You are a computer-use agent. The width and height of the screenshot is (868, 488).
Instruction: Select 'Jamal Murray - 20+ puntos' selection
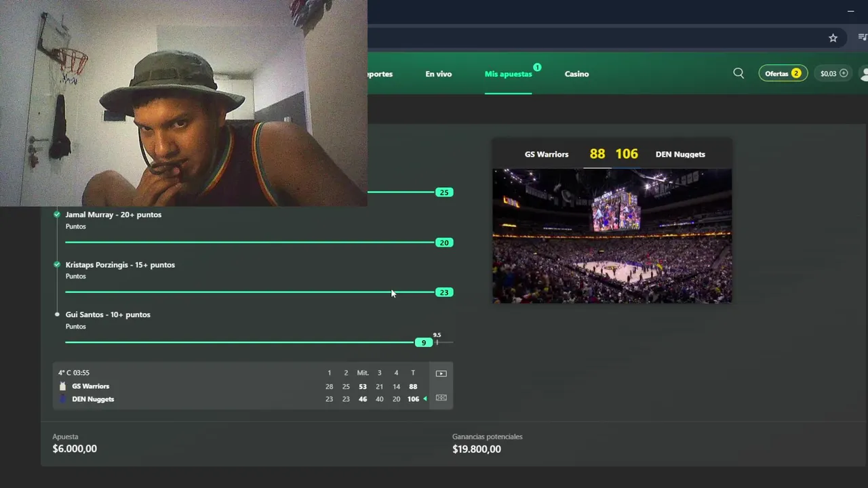(113, 214)
